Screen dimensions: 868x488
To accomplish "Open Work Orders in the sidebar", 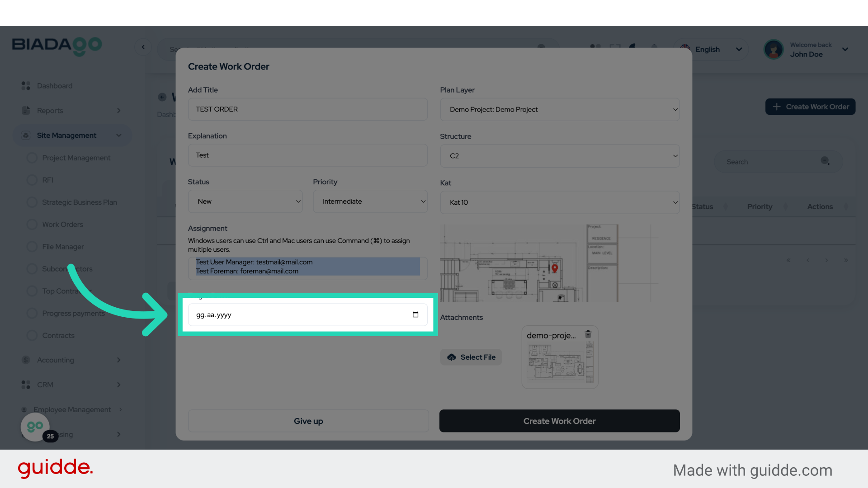I will tap(62, 225).
